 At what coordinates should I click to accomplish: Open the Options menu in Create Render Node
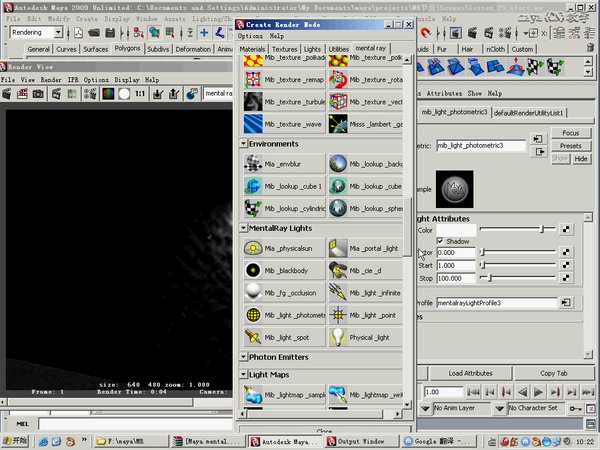pyautogui.click(x=250, y=36)
